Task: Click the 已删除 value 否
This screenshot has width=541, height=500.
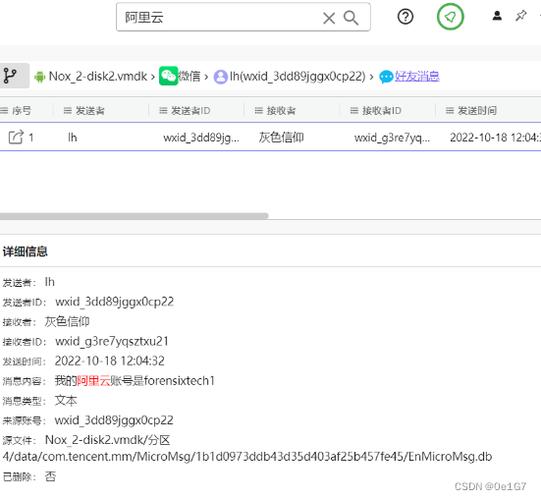Action: click(50, 477)
